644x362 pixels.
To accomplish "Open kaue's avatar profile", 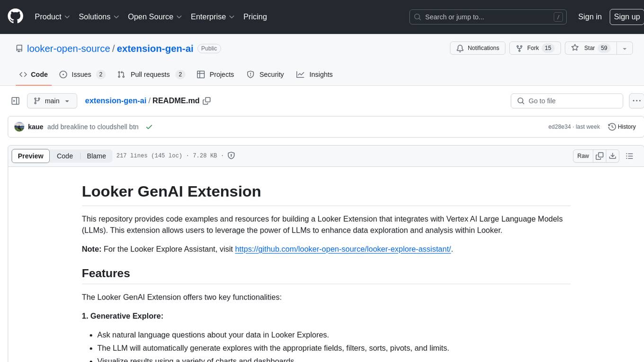I will click(x=19, y=127).
